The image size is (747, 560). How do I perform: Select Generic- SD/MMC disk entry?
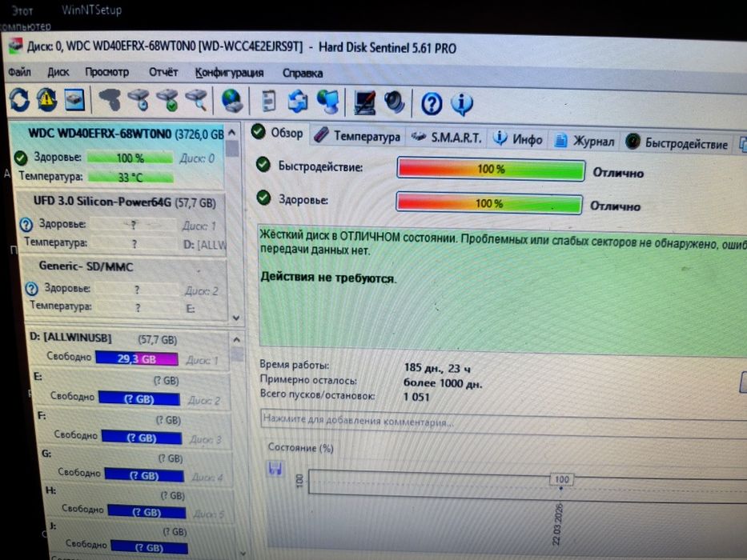click(125, 288)
